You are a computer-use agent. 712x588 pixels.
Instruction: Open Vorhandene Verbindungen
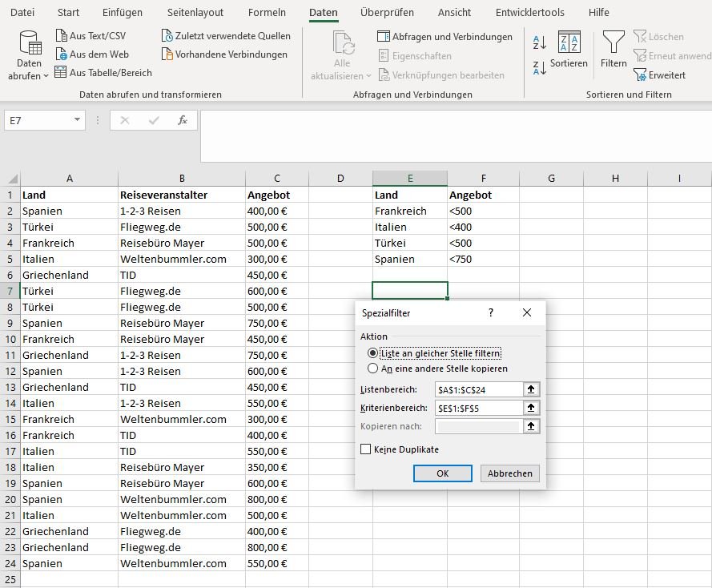pos(167,54)
